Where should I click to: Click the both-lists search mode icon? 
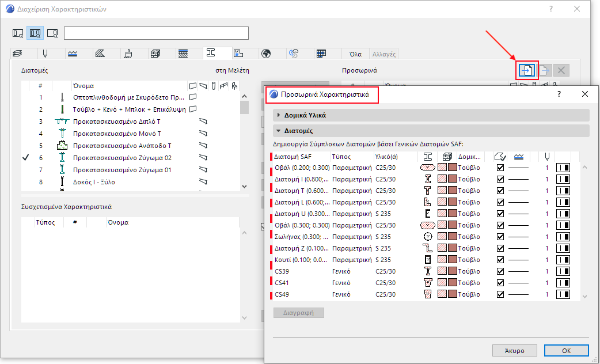coord(35,33)
